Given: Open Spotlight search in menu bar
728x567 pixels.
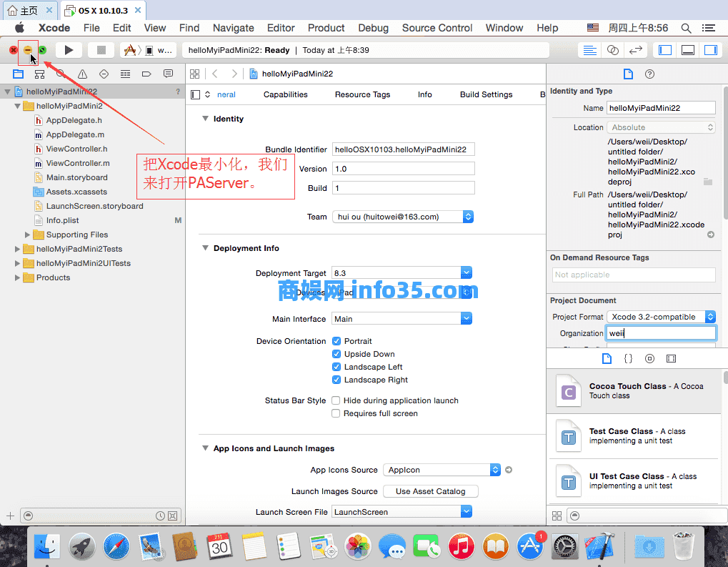Looking at the screenshot, I should pos(686,28).
